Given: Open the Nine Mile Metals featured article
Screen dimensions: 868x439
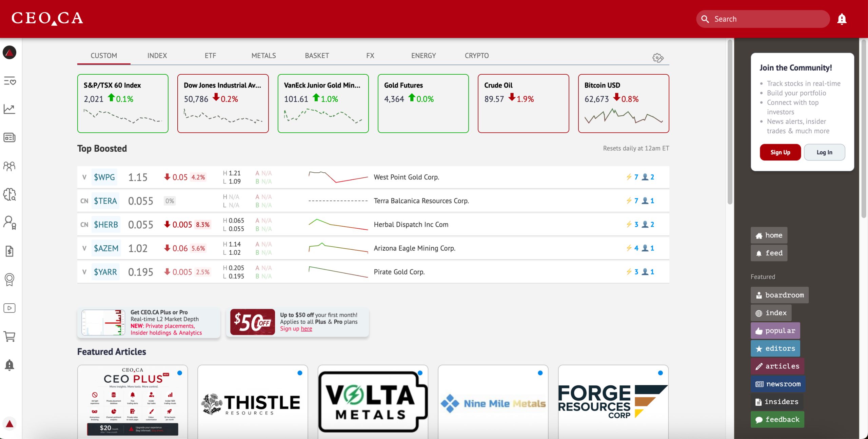Looking at the screenshot, I should pos(493,402).
